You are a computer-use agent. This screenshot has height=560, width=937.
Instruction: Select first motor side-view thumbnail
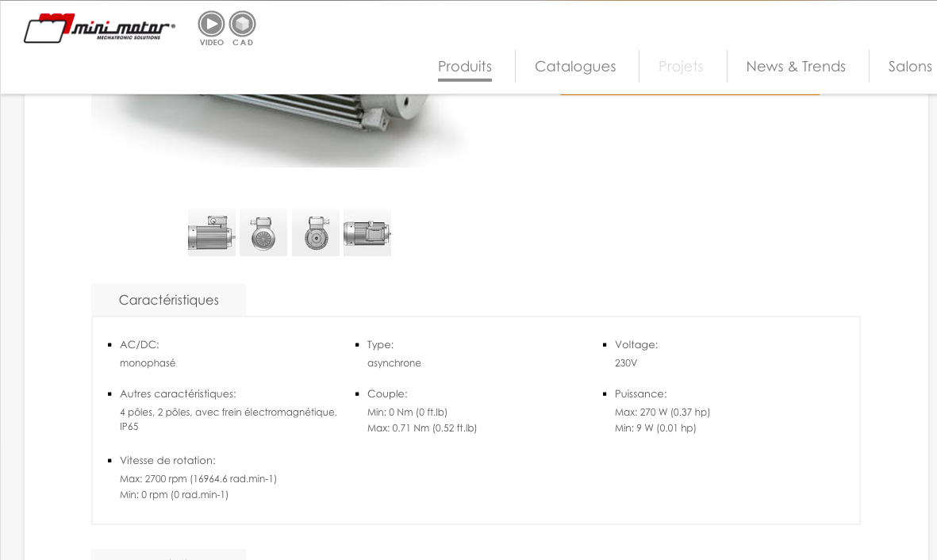click(212, 232)
